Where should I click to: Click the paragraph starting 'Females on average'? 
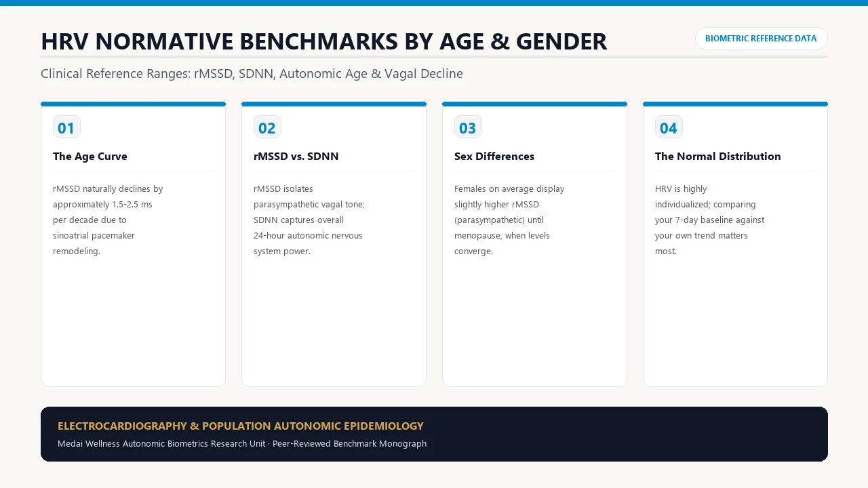tap(509, 220)
